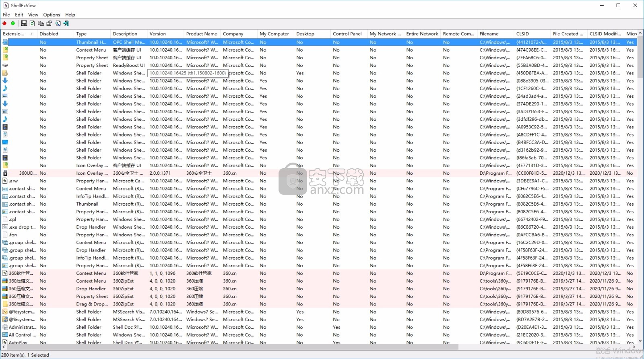Click red Disable Selected Items button
Screen dimensions: 644x359
click(x=5, y=23)
